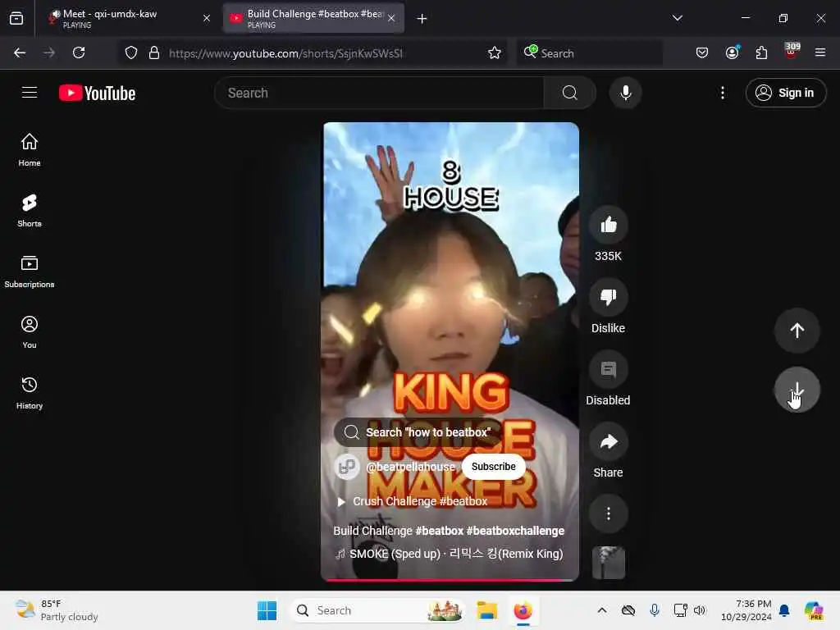Subscribe to @beatpellahouse
Image resolution: width=840 pixels, height=630 pixels.
(493, 467)
